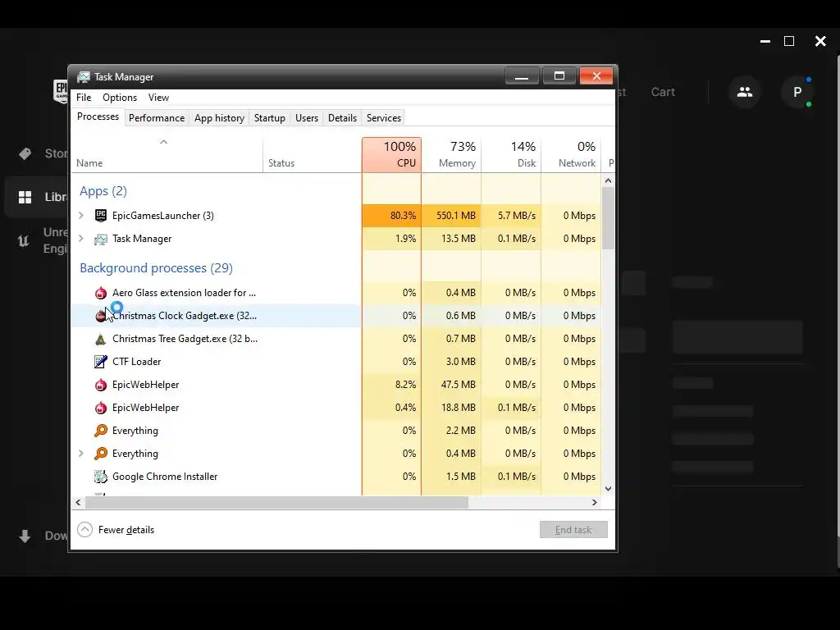Screen dimensions: 840x630
Task: Click the Task Manager row icon
Action: click(x=101, y=239)
